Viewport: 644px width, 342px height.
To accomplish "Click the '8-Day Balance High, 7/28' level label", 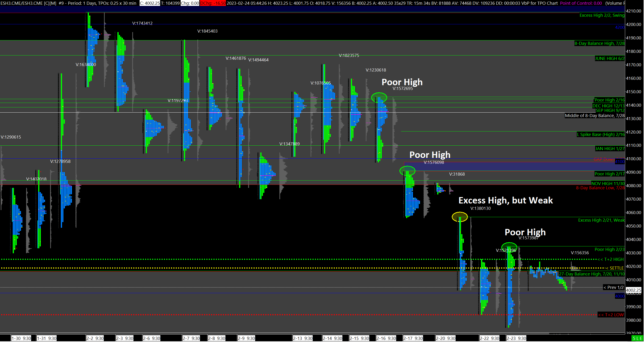I will 599,43.
